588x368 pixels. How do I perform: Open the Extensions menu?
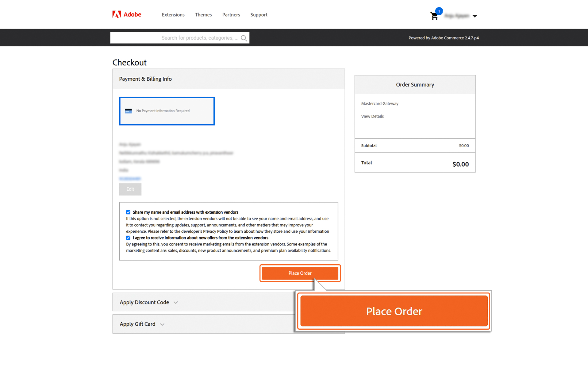point(173,15)
